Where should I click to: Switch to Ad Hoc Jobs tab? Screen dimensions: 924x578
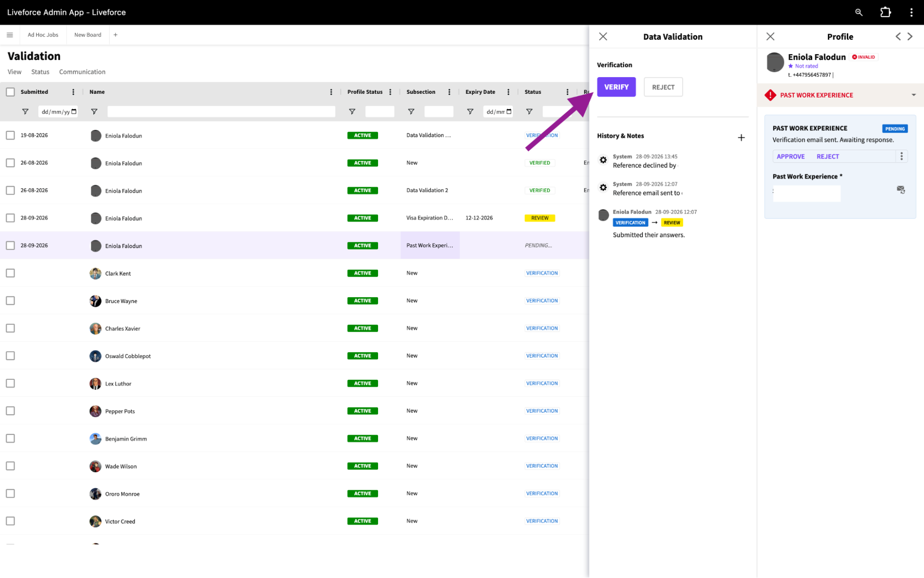point(43,35)
